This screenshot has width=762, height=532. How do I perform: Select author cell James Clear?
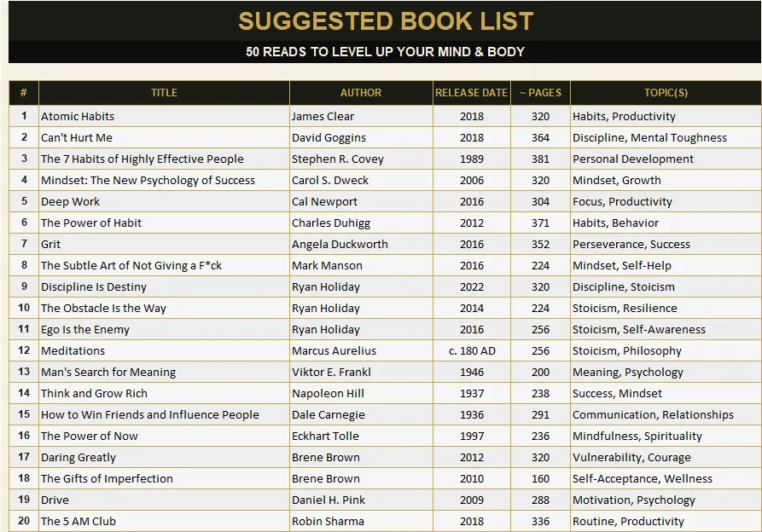(361, 117)
